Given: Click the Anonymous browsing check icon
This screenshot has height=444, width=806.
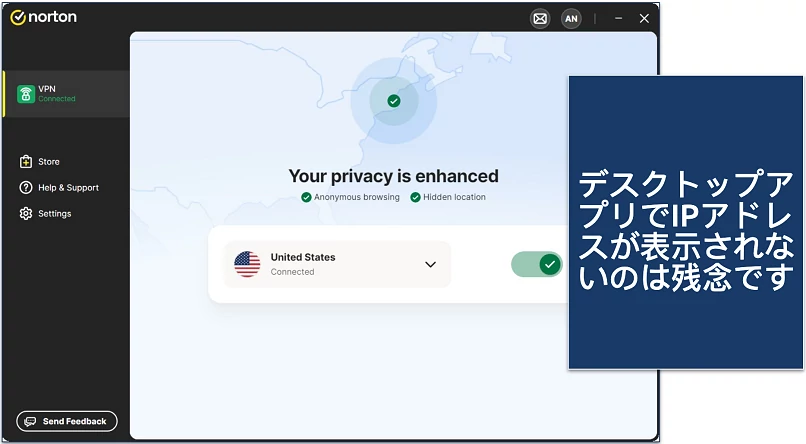Looking at the screenshot, I should click(306, 197).
